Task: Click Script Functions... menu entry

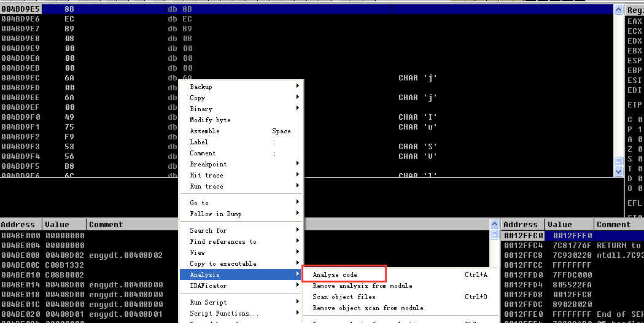Action: click(215, 313)
